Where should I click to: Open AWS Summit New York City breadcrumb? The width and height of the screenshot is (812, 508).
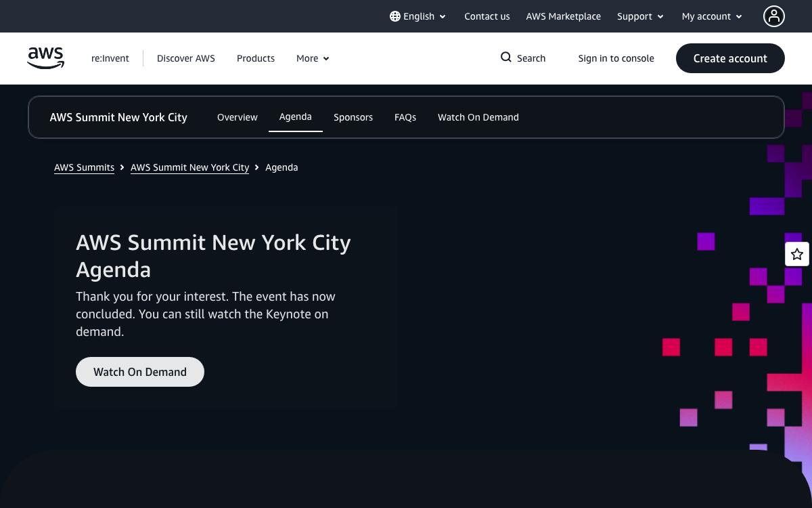(190, 167)
